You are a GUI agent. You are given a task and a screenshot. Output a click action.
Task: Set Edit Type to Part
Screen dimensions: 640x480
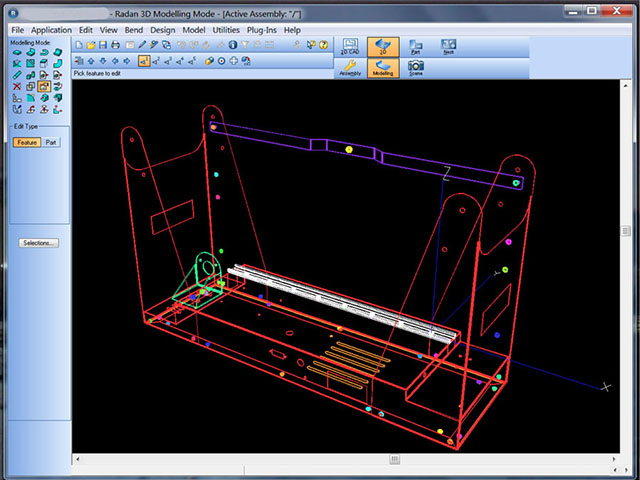point(51,142)
